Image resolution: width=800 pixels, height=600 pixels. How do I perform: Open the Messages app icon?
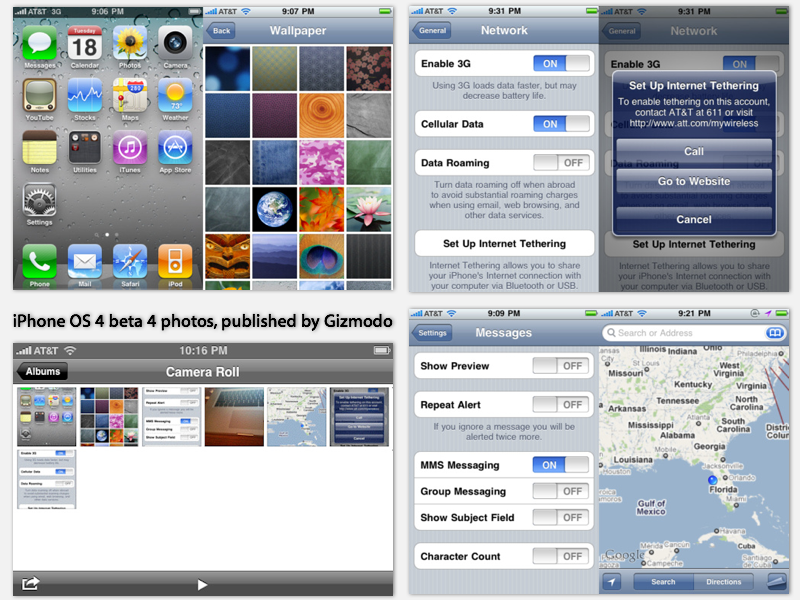(39, 43)
